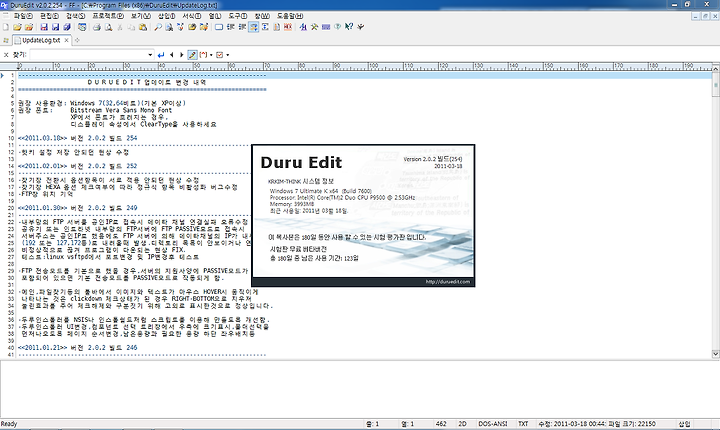Click the font settings letter icon
720x430 pixels.
click(x=303, y=27)
